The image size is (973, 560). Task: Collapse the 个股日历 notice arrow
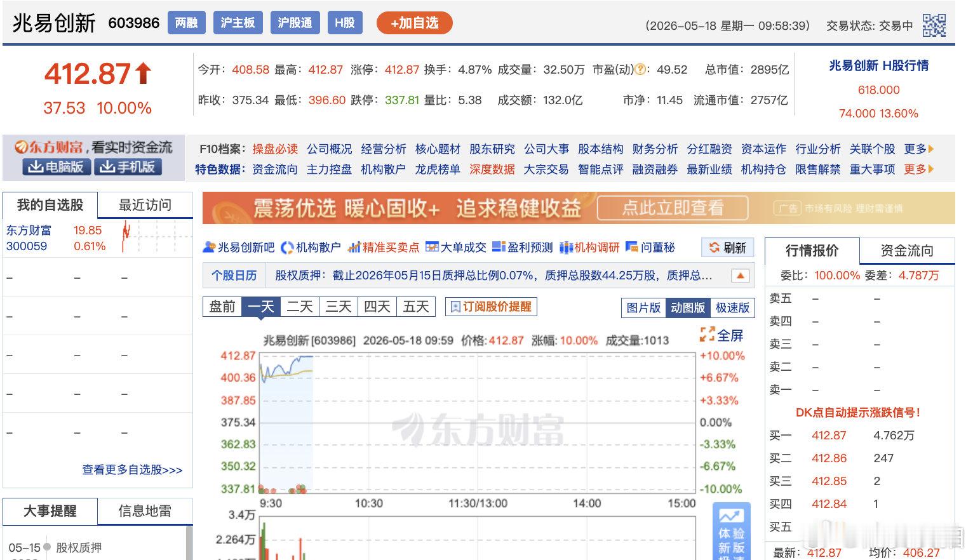pyautogui.click(x=740, y=276)
